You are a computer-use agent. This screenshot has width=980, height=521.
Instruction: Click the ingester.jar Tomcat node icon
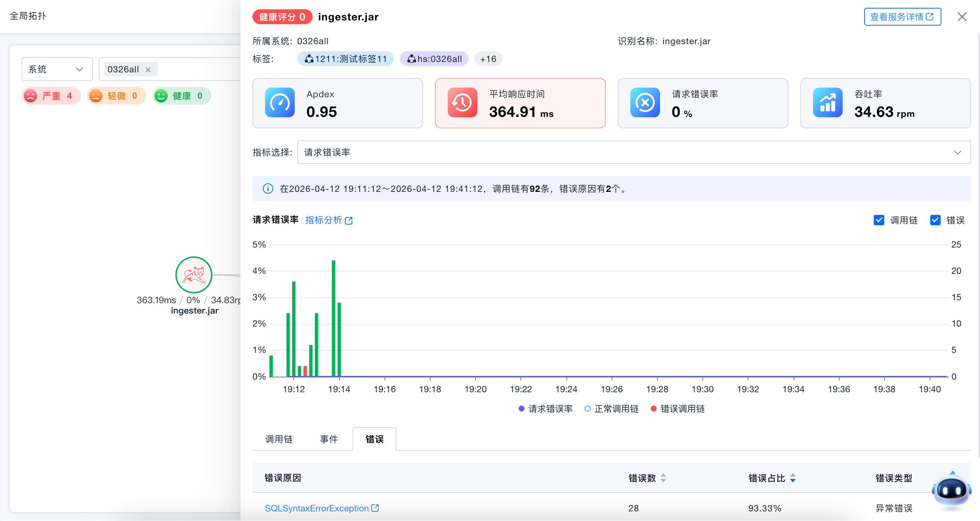point(194,275)
